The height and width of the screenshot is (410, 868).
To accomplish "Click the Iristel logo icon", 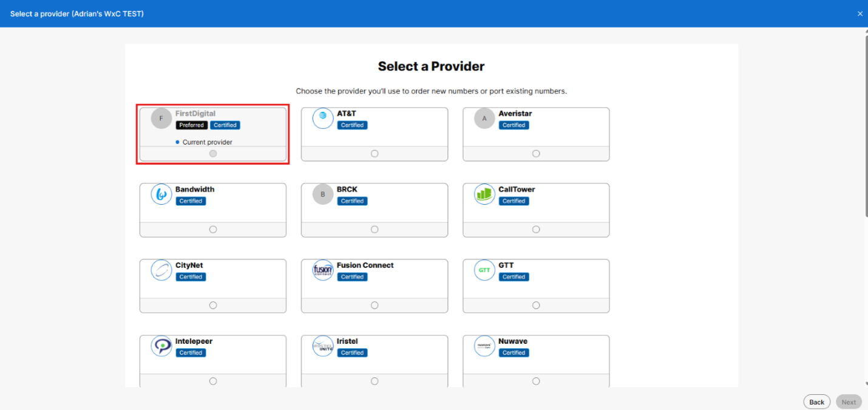I will pyautogui.click(x=323, y=346).
